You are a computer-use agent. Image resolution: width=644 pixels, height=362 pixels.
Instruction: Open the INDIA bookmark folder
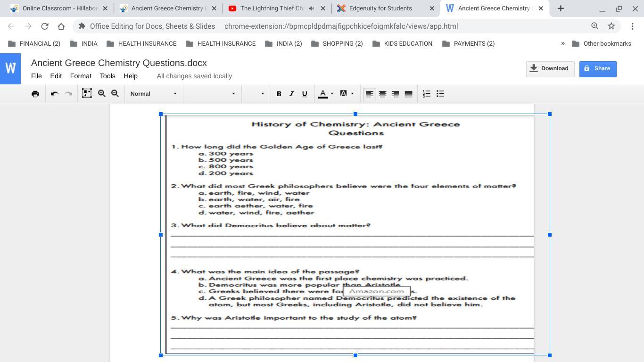83,43
